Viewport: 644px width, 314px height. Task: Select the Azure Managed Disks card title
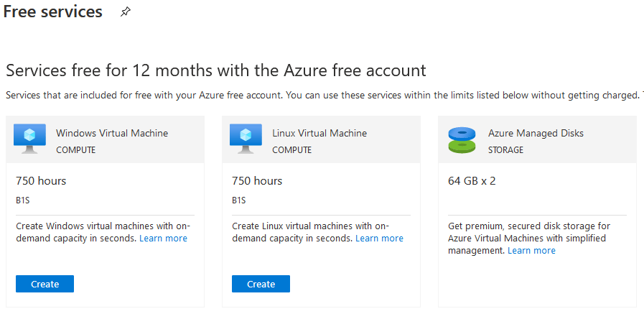(536, 133)
